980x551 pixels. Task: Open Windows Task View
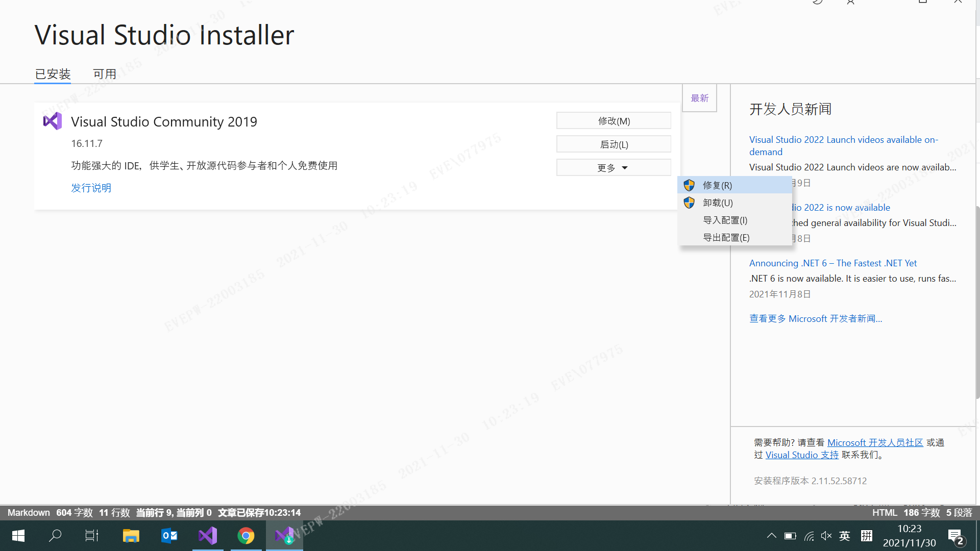pyautogui.click(x=92, y=536)
